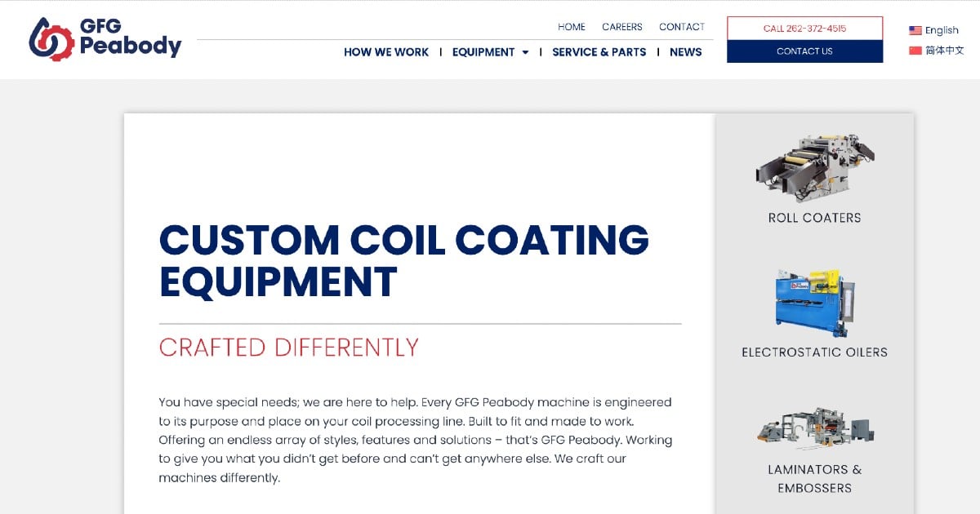Open the How We Work menu
This screenshot has height=514, width=980.
pyautogui.click(x=385, y=52)
